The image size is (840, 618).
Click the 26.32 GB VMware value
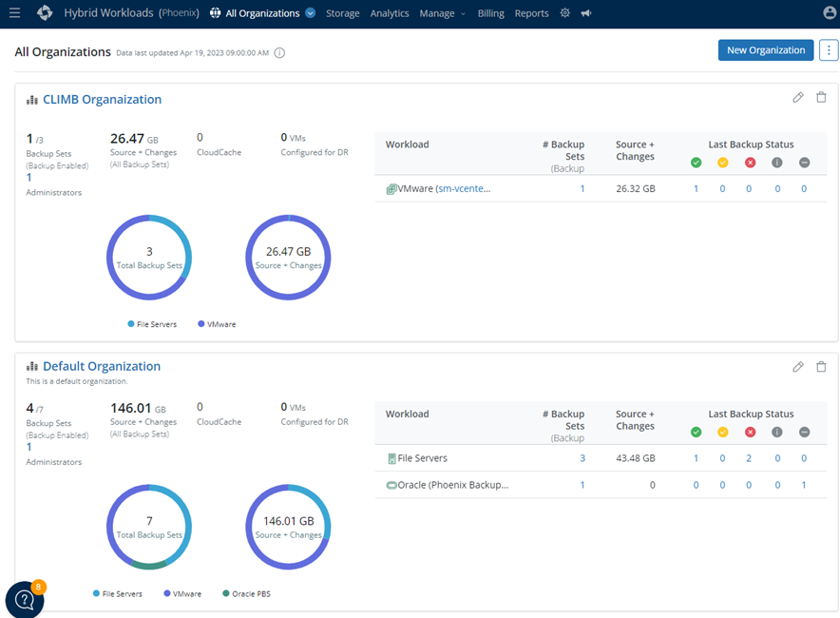coord(636,188)
